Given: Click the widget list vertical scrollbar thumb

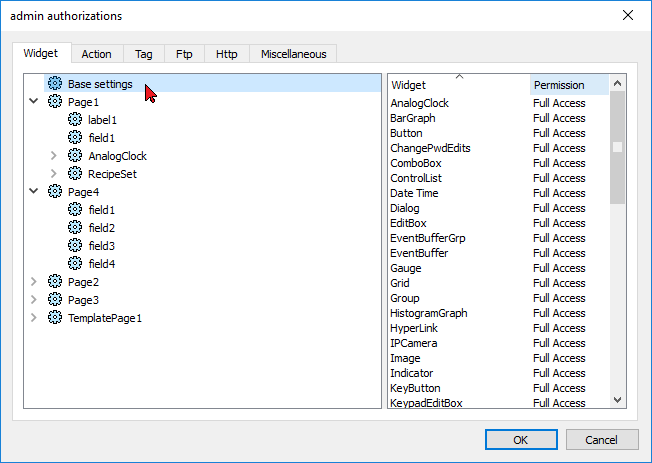Looking at the screenshot, I should click(x=617, y=147).
